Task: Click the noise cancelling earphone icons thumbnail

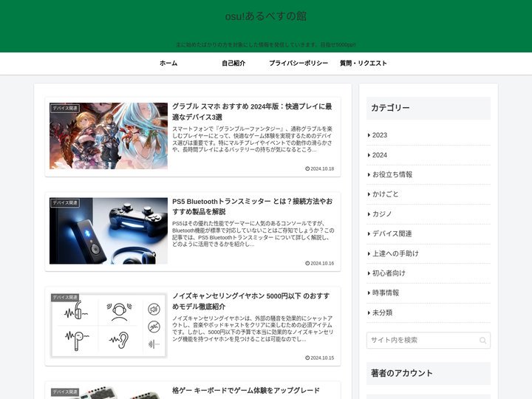Action: (x=109, y=325)
